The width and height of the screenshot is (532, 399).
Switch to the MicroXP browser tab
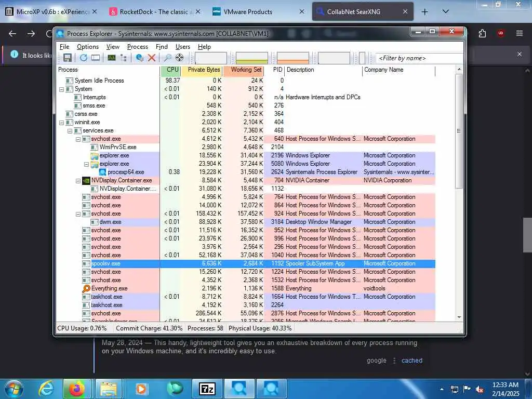[51, 11]
